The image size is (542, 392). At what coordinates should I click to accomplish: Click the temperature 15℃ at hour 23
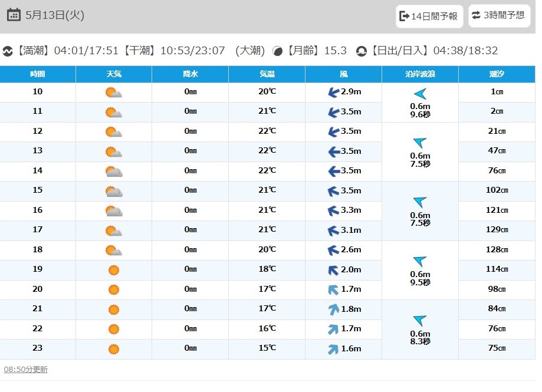click(267, 348)
